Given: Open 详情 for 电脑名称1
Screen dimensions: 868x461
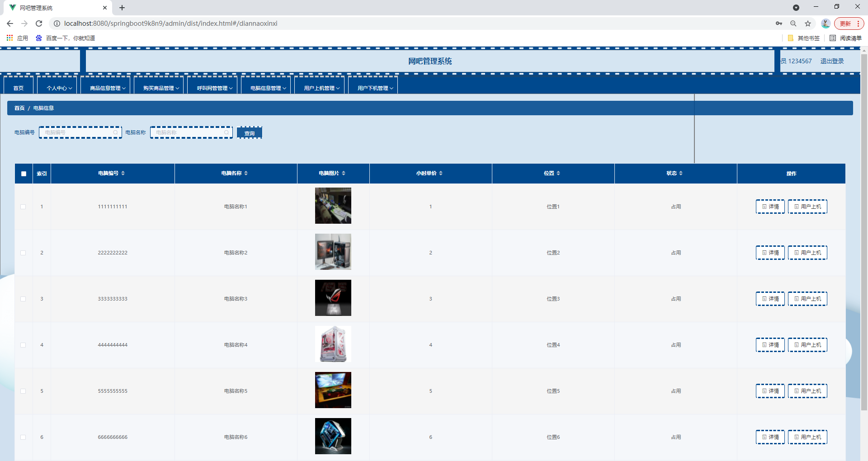Looking at the screenshot, I should tap(770, 207).
